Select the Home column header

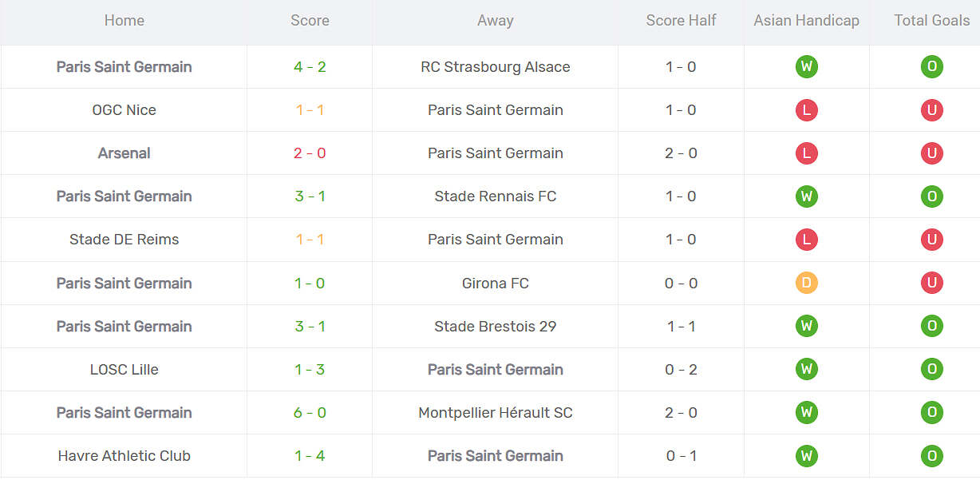point(124,21)
